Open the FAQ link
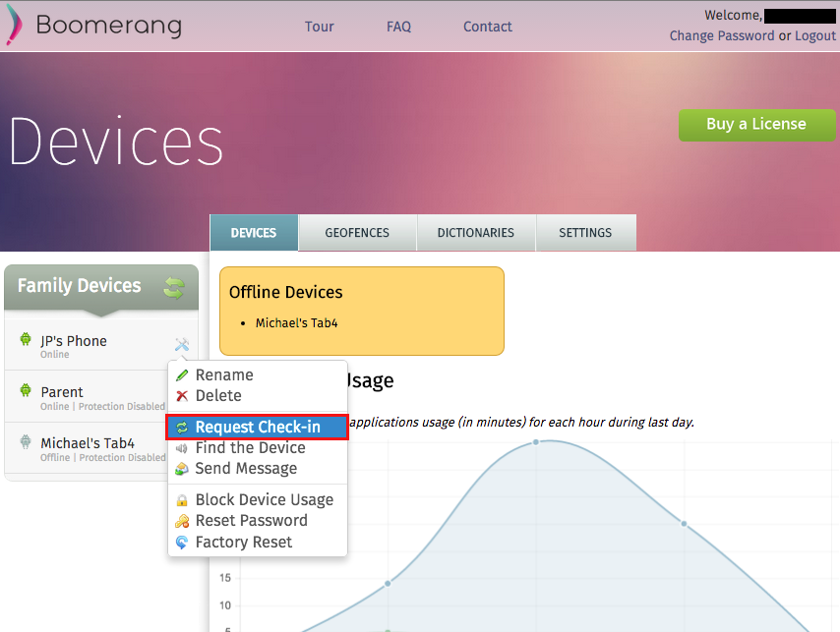The height and width of the screenshot is (632, 840). pos(399,27)
